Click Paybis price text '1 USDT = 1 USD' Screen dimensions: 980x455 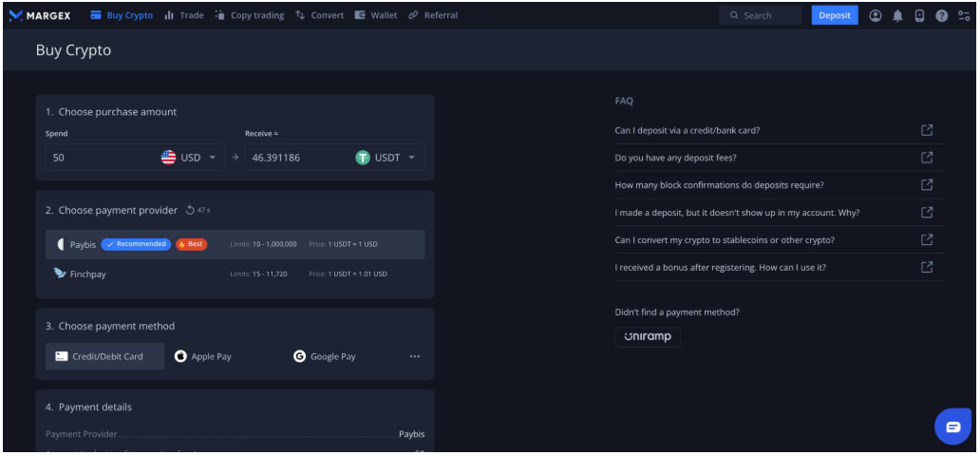[x=352, y=244]
